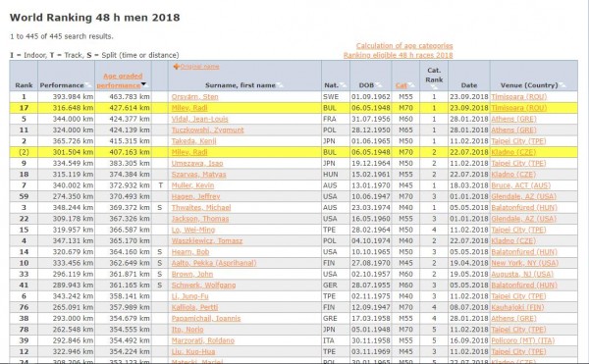Open runner Aalto, Pekka (Asprihanal)

click(214, 263)
